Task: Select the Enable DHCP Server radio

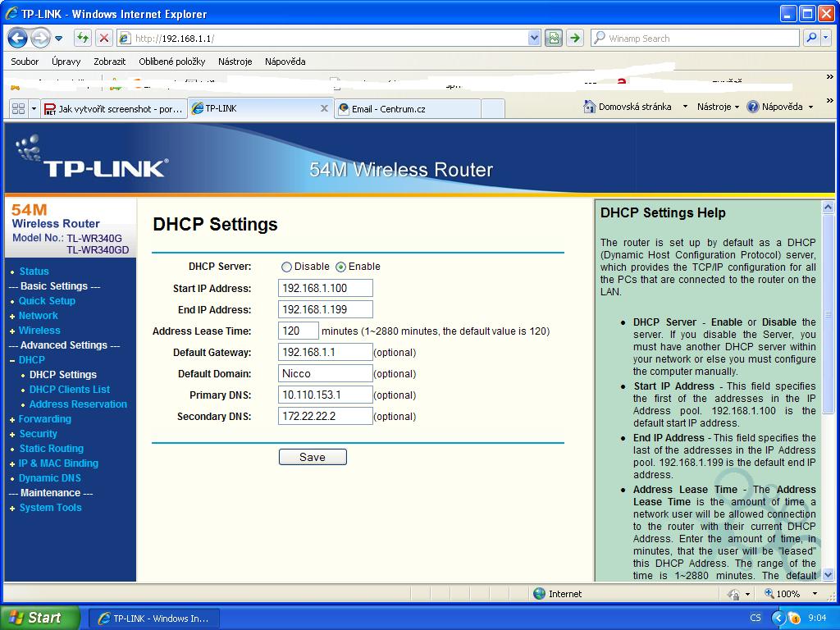Action: pyautogui.click(x=340, y=267)
